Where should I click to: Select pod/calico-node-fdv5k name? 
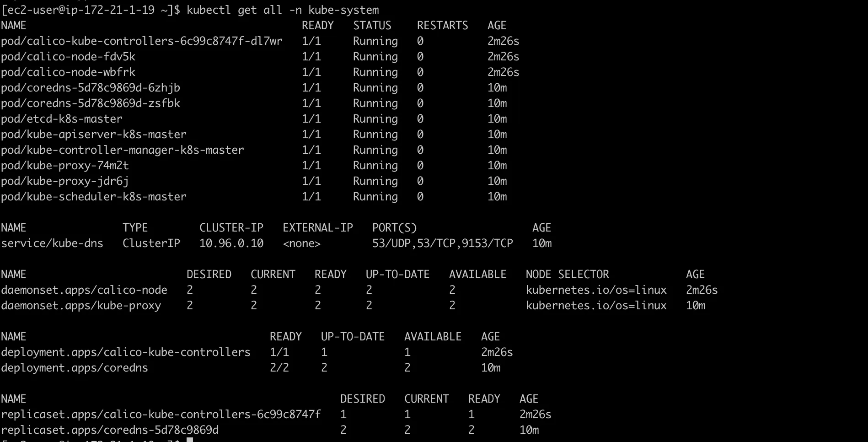click(68, 57)
